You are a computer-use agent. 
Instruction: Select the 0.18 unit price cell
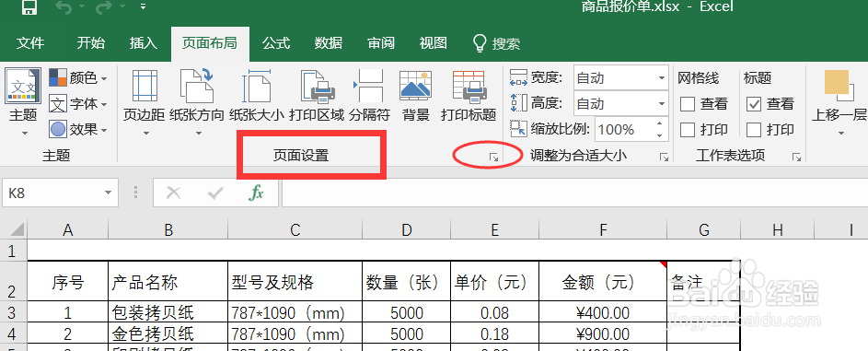click(495, 334)
